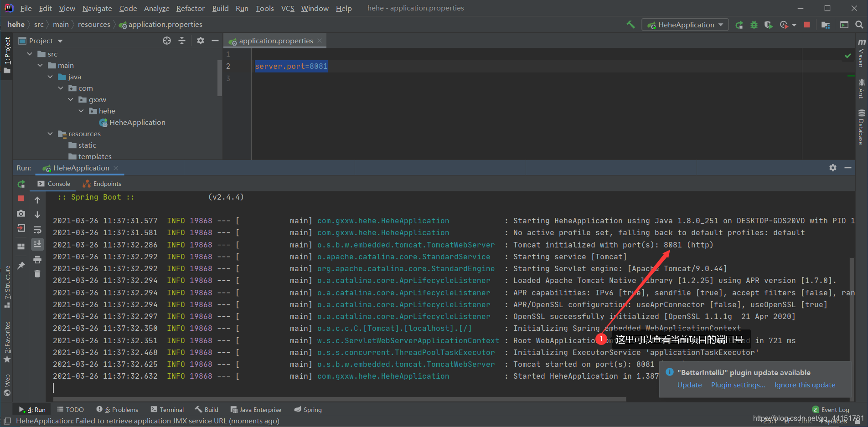Viewport: 868px width, 427px height.
Task: Stop the process in the Run panel sidebar
Action: [x=21, y=198]
